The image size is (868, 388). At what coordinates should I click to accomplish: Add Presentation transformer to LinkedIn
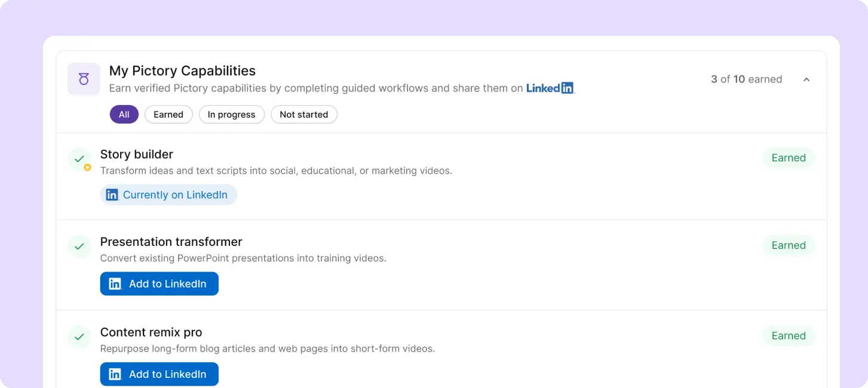point(159,284)
